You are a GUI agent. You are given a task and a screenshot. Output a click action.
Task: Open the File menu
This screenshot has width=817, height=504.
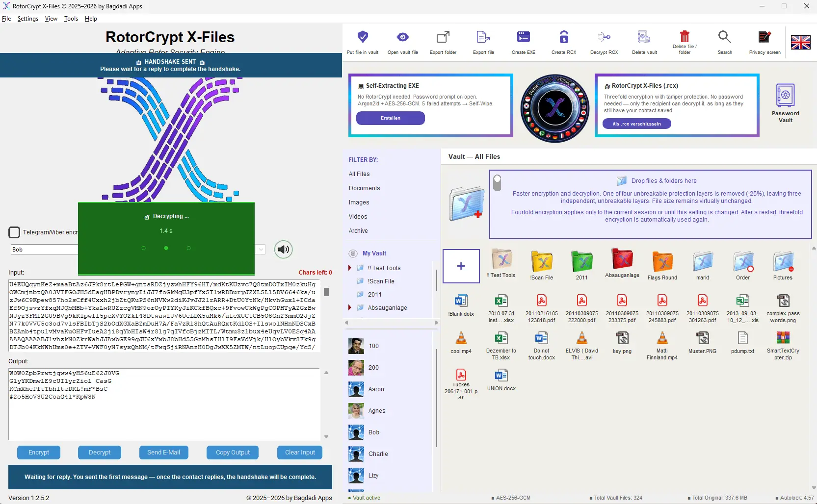(6, 19)
